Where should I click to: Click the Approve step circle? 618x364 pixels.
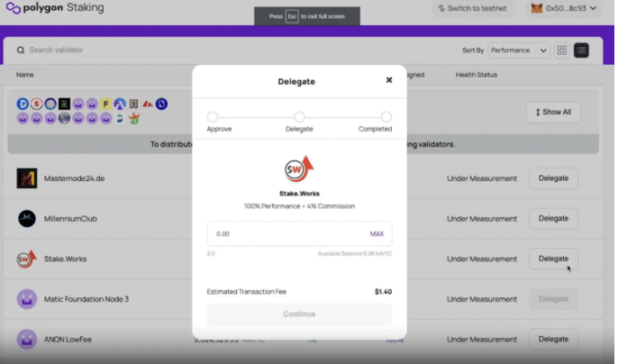pyautogui.click(x=213, y=117)
